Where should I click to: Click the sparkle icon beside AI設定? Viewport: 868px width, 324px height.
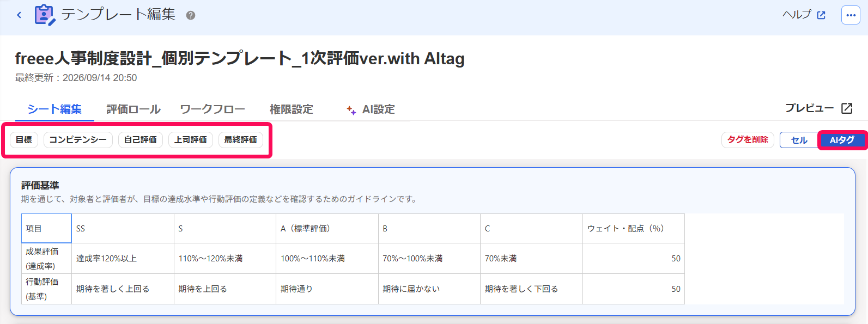coord(351,110)
